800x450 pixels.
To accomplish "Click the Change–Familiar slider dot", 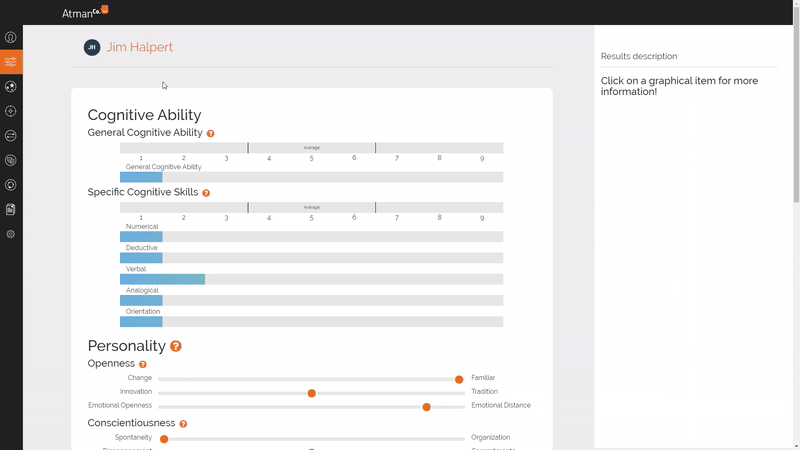I will [x=459, y=380].
